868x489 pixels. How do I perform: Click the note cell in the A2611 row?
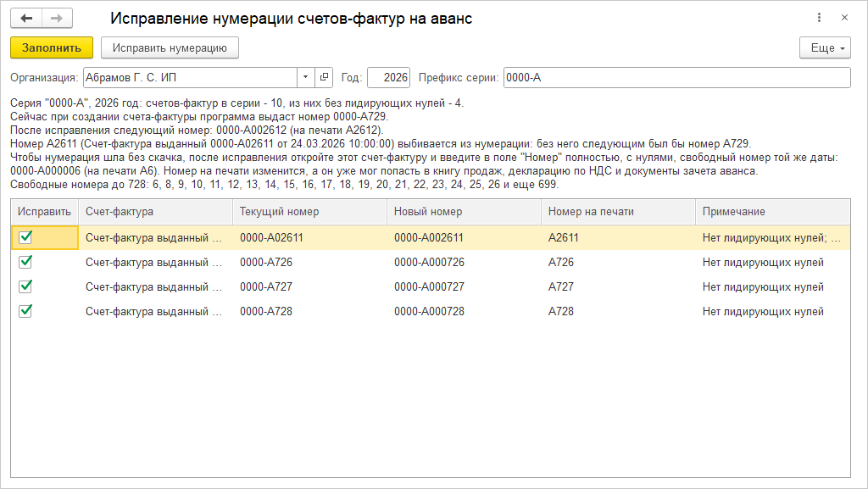[773, 238]
